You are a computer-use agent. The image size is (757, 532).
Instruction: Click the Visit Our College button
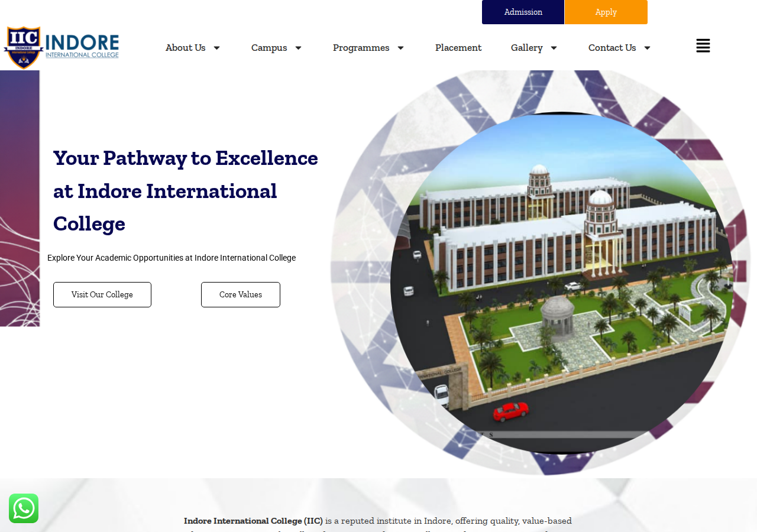point(102,294)
